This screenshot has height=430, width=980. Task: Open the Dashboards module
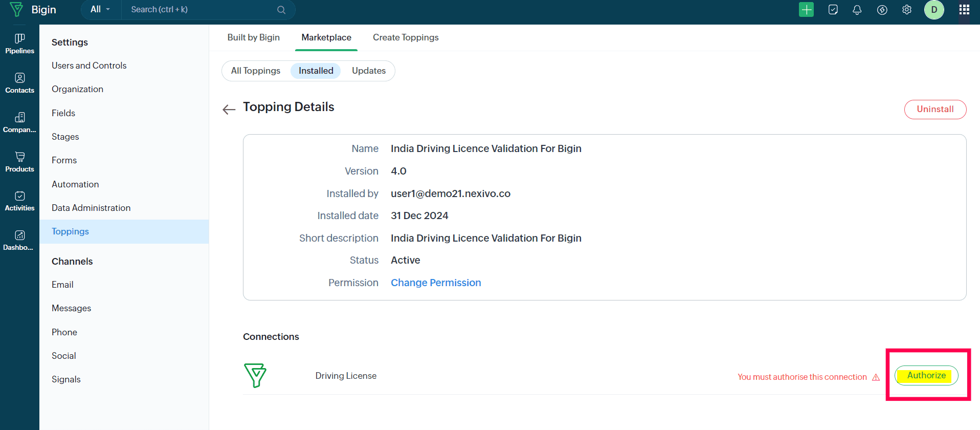(19, 241)
